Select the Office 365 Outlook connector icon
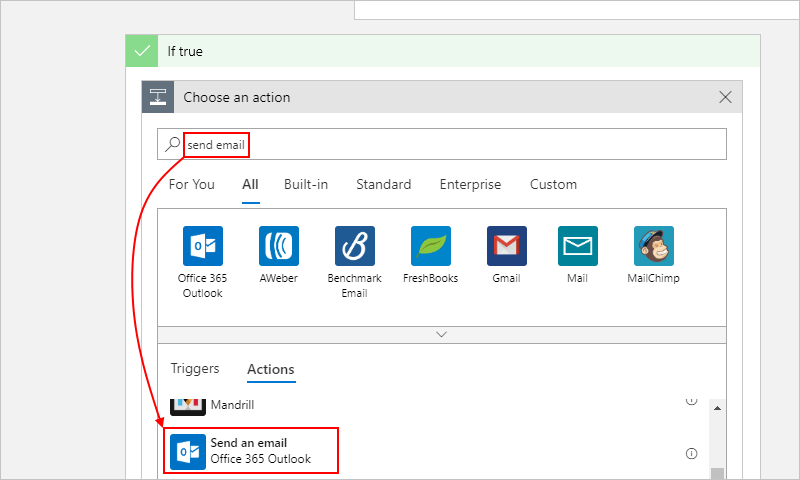This screenshot has height=480, width=800. click(x=202, y=246)
